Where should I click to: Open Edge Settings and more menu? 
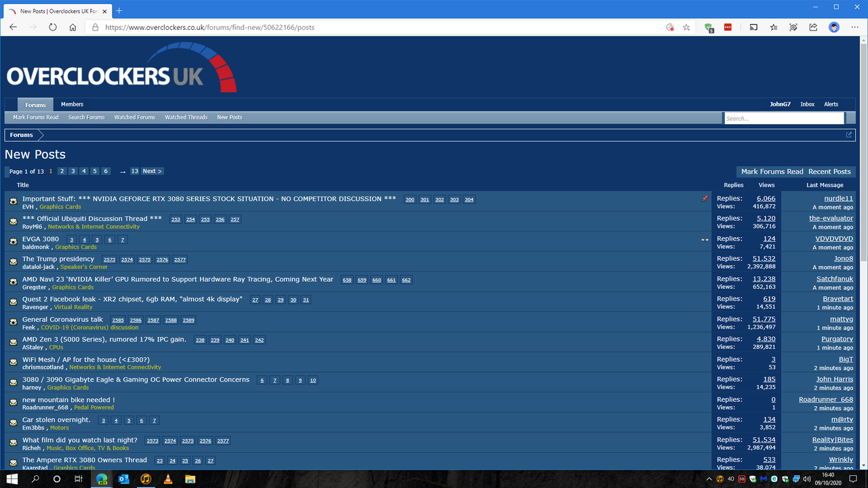click(x=854, y=27)
